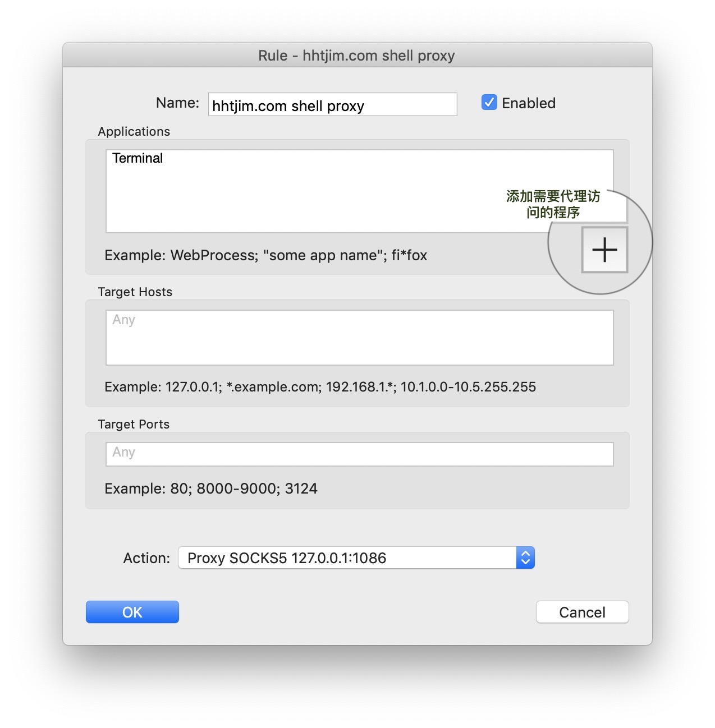Image resolution: width=715 pixels, height=728 pixels.
Task: Focus the Target Hosts input field
Action: (x=359, y=338)
